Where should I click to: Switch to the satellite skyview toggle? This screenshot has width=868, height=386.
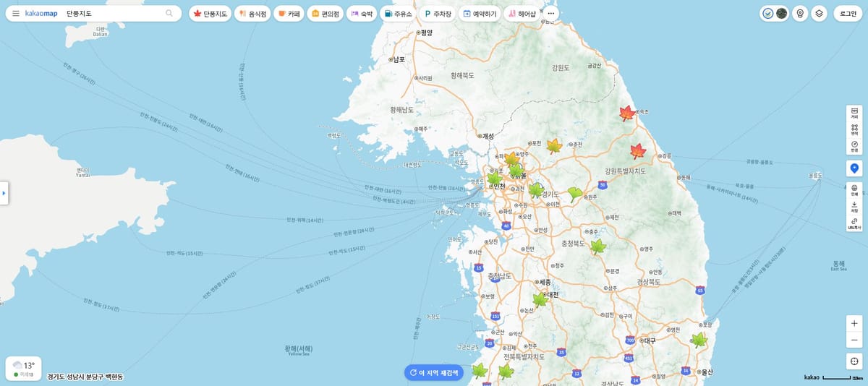pos(781,13)
